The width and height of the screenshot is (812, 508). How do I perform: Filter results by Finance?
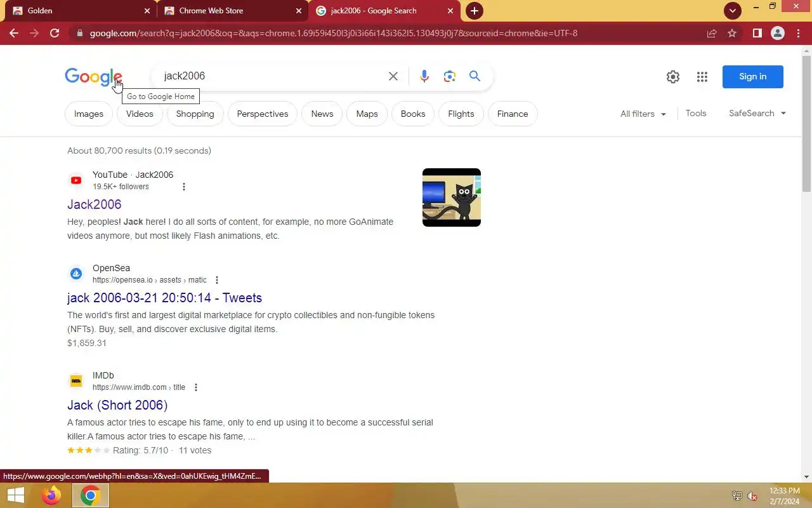513,114
